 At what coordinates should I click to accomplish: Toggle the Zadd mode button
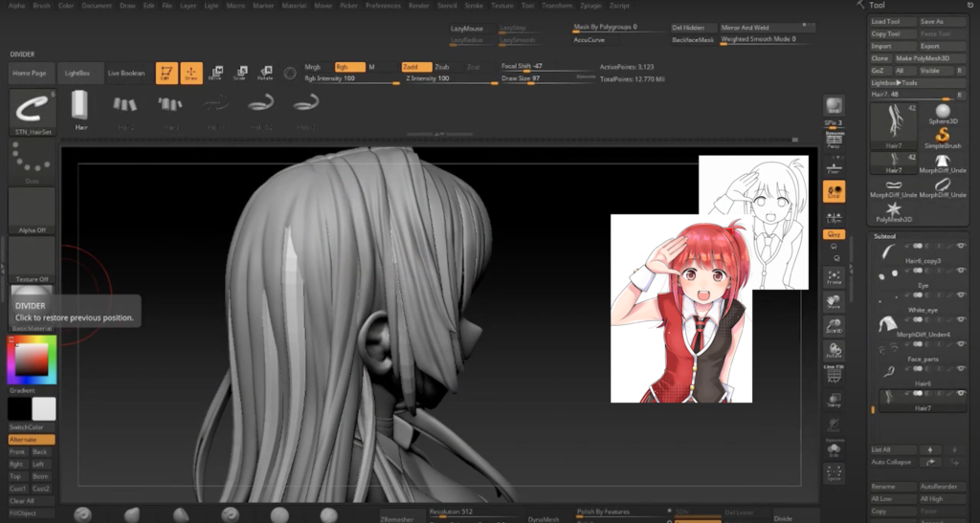[x=416, y=67]
